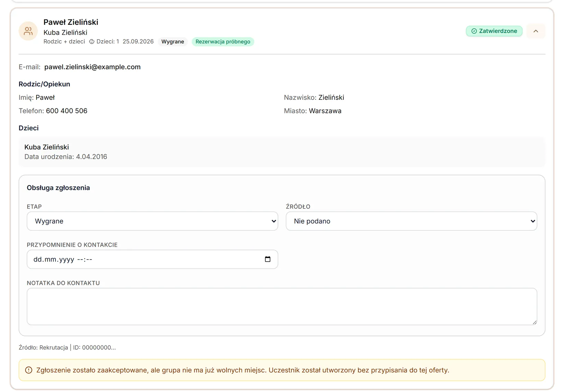This screenshot has width=565, height=392.
Task: Click the yellow warning message about full group
Action: [282, 370]
